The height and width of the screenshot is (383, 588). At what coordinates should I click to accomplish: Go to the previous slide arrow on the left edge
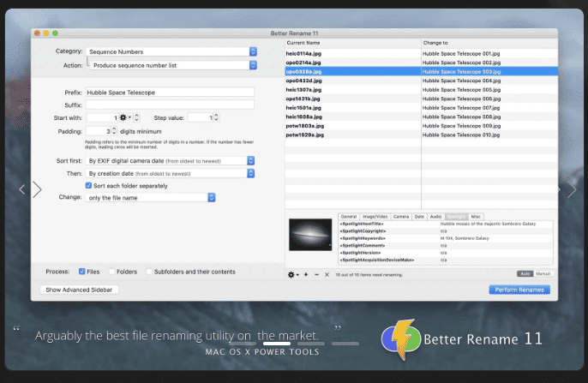[x=22, y=189]
